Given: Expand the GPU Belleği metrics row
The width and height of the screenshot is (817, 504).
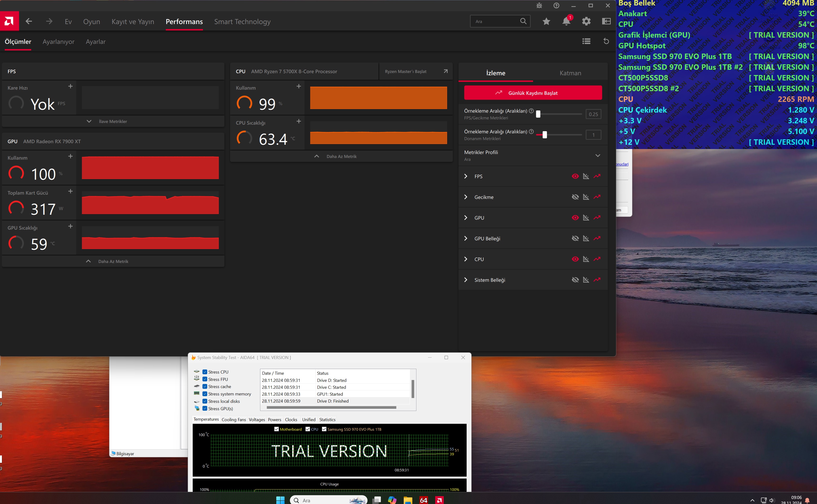Looking at the screenshot, I should [x=466, y=238].
